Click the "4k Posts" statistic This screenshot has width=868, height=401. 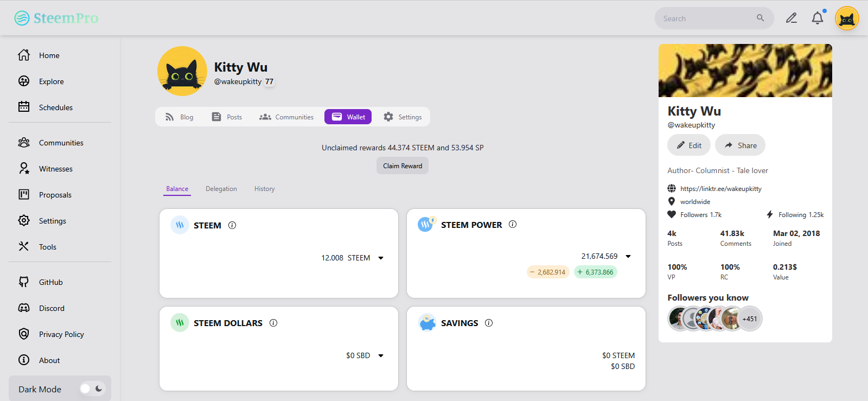[675, 238]
